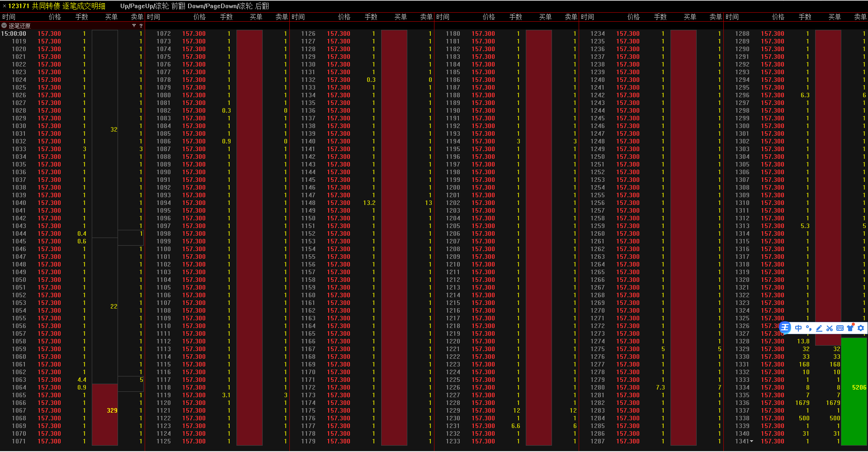Click the 卖单 header above row 1288

860,17
